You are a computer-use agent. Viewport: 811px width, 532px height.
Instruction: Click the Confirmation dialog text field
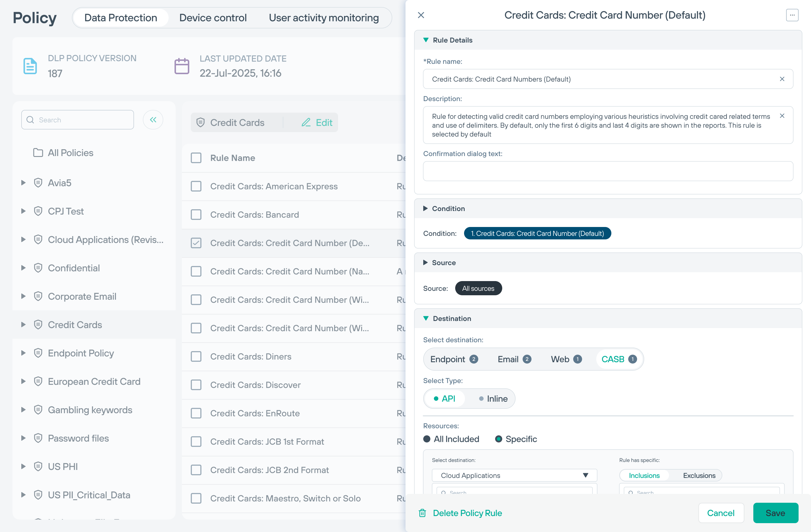coord(608,171)
